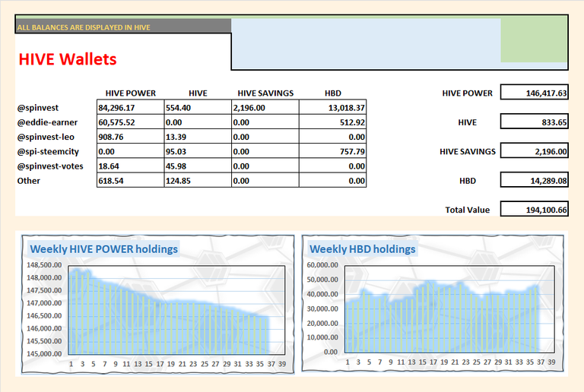
Task: Click the 145,000.00 axis label
Action: click(44, 354)
